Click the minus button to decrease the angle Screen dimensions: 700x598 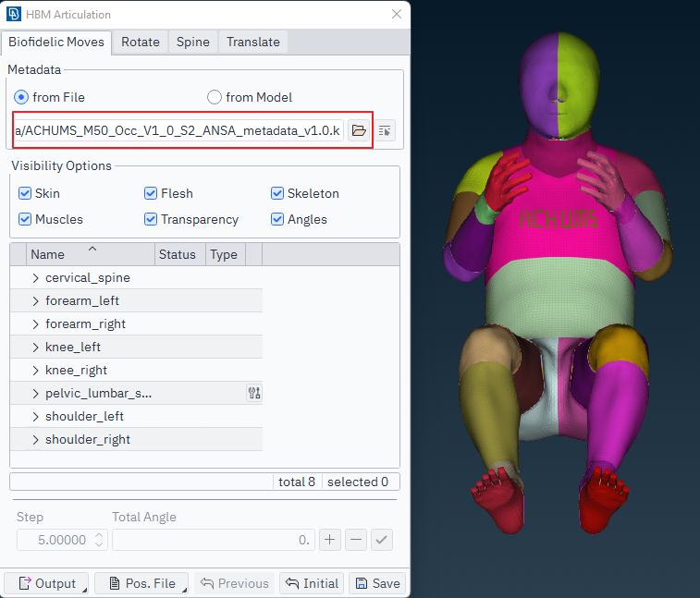[356, 540]
